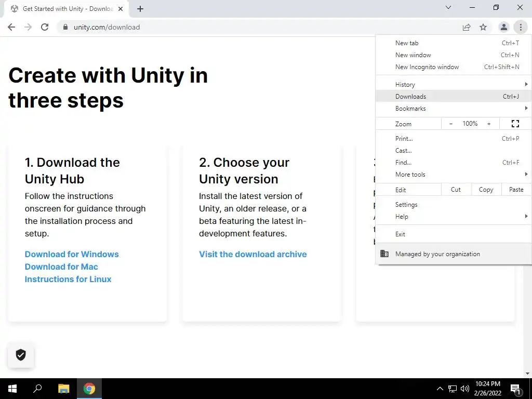Visit the download archive link

point(253,254)
